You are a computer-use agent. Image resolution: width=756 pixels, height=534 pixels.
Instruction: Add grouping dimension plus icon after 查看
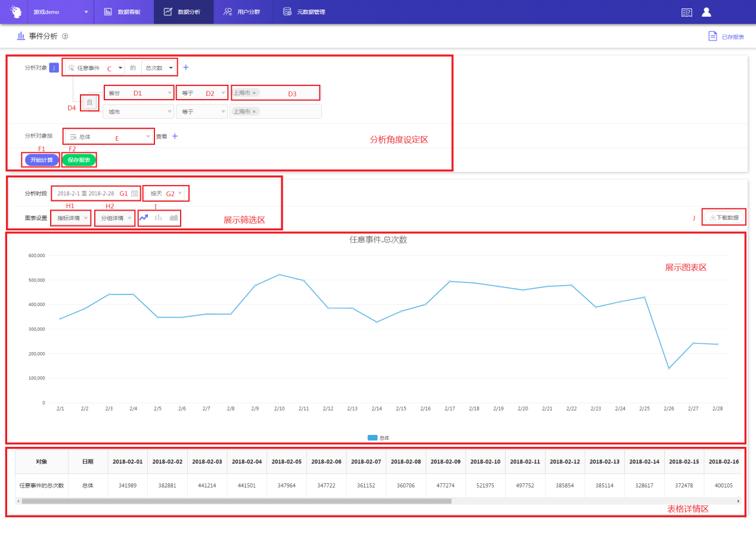(x=175, y=136)
